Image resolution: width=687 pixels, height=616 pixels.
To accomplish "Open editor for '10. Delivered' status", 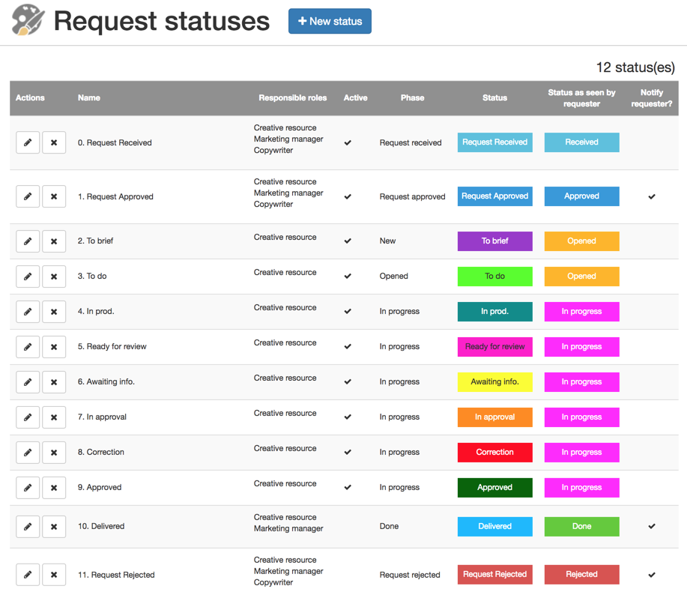I will pyautogui.click(x=28, y=527).
